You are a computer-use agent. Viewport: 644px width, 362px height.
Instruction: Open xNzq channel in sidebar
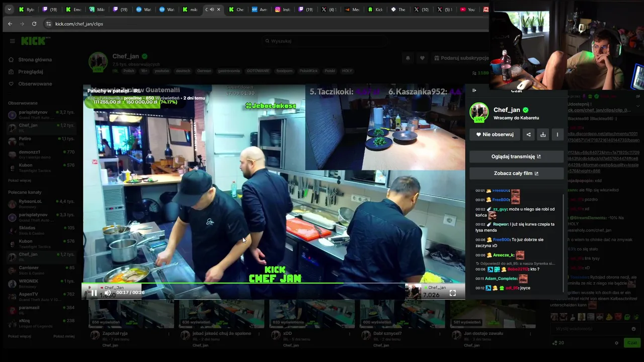[x=41, y=323]
